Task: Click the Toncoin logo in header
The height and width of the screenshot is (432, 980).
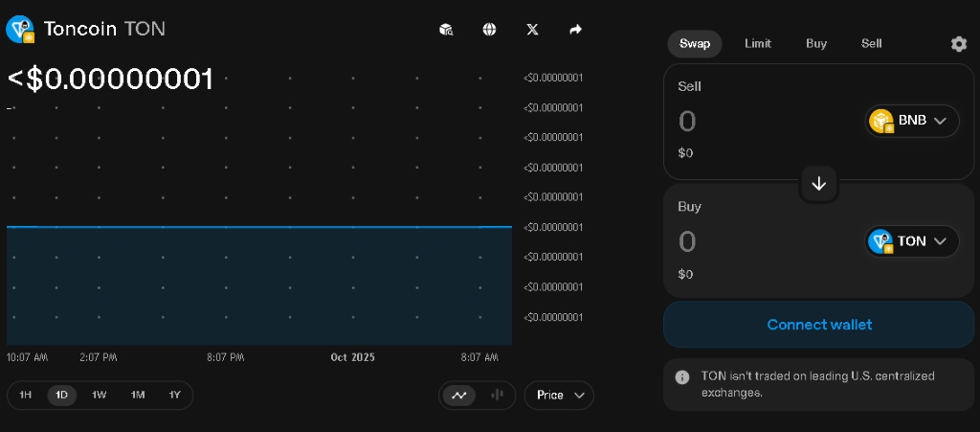Action: (20, 30)
